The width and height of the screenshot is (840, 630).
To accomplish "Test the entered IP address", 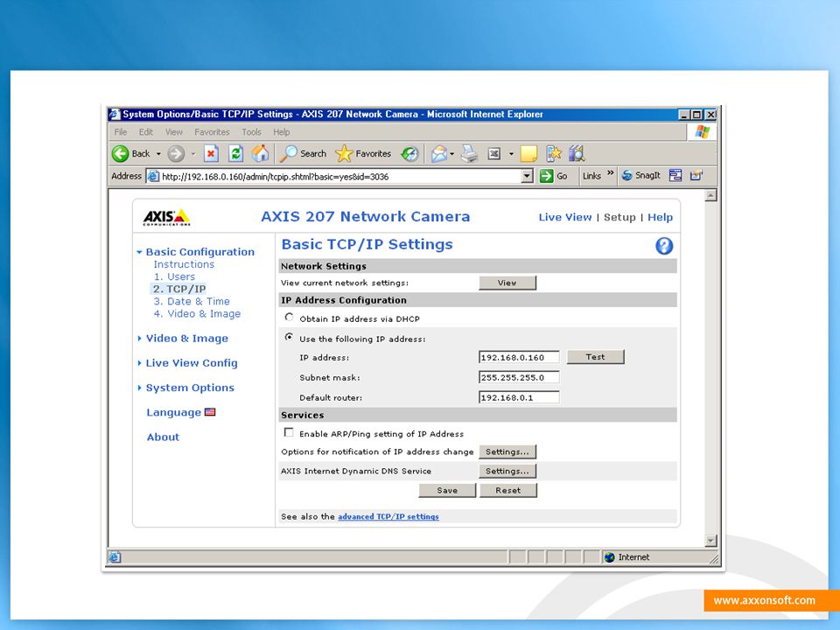I will 595,357.
